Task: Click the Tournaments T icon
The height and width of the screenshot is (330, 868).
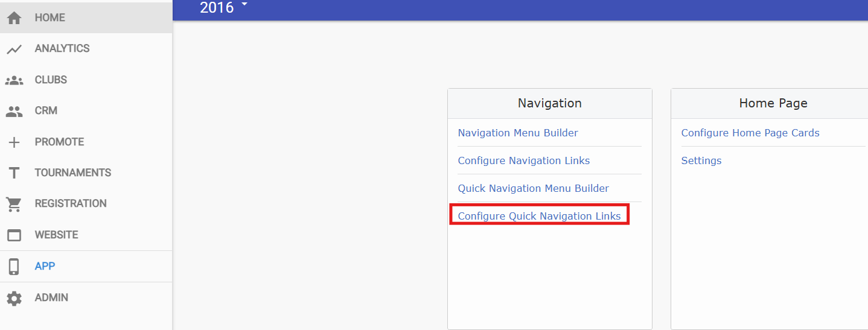Action: point(14,173)
